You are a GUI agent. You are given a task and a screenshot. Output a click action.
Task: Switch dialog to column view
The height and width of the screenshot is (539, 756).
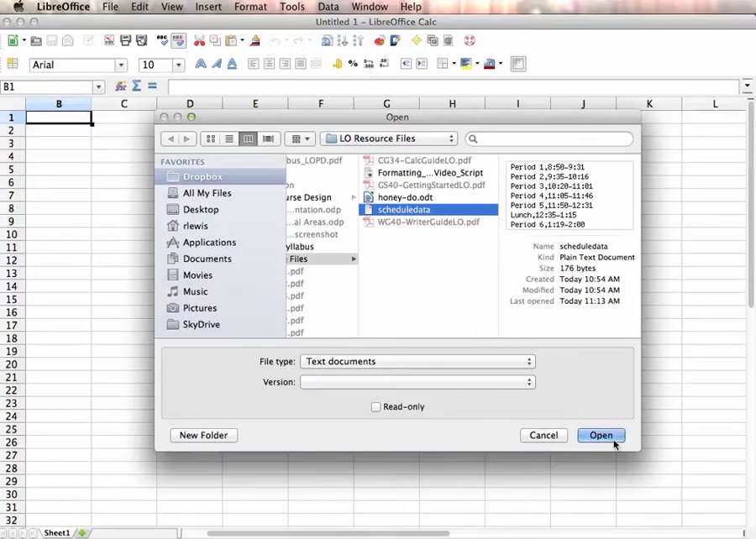pyautogui.click(x=248, y=139)
